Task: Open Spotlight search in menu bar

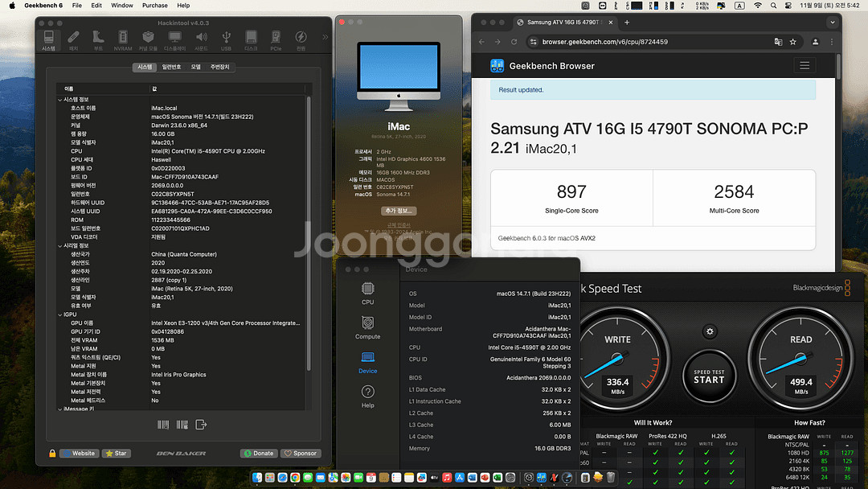Action: click(773, 6)
